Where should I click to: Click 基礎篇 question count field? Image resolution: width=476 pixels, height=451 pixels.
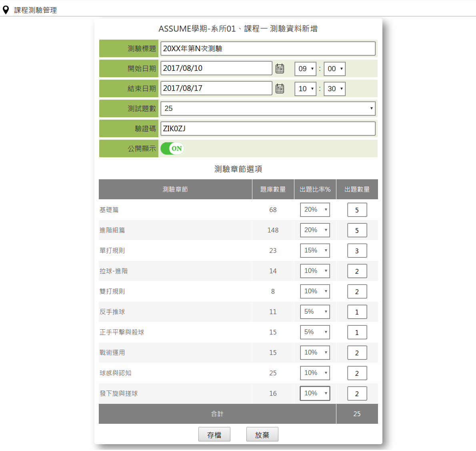click(x=357, y=210)
